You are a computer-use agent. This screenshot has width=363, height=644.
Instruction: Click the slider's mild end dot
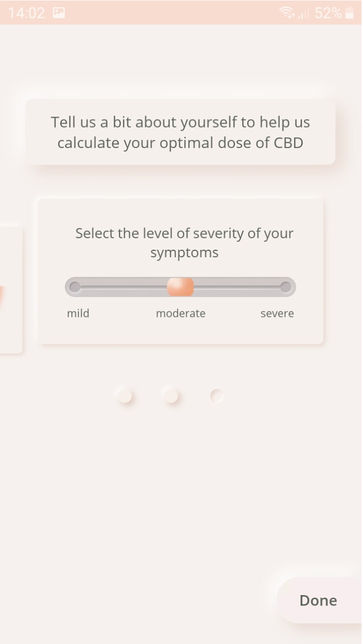tap(75, 287)
